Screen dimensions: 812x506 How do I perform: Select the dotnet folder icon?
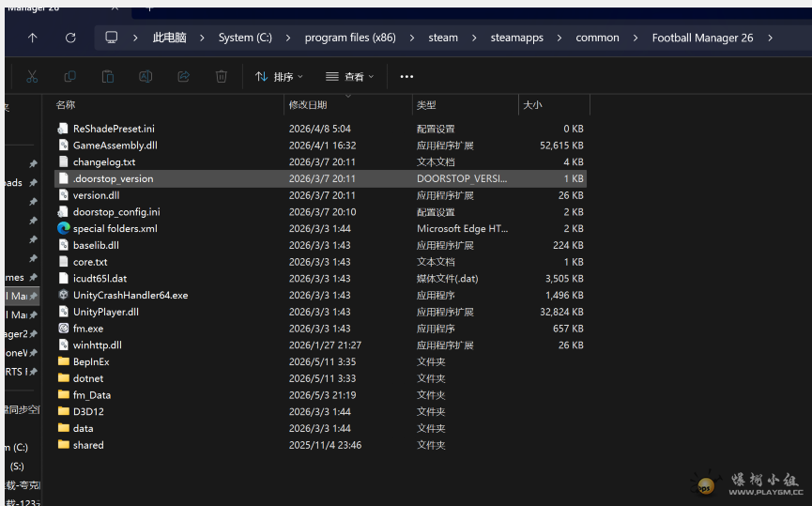pos(63,378)
